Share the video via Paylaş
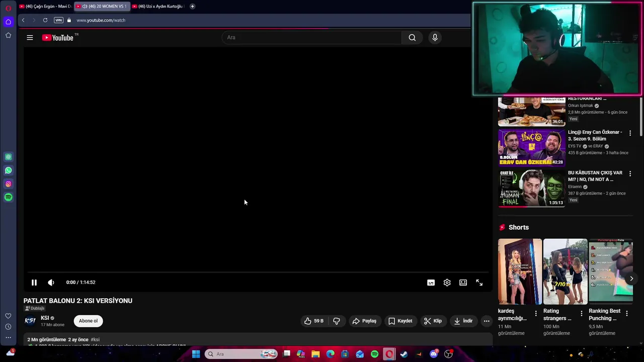Image resolution: width=644 pixels, height=362 pixels. click(364, 321)
